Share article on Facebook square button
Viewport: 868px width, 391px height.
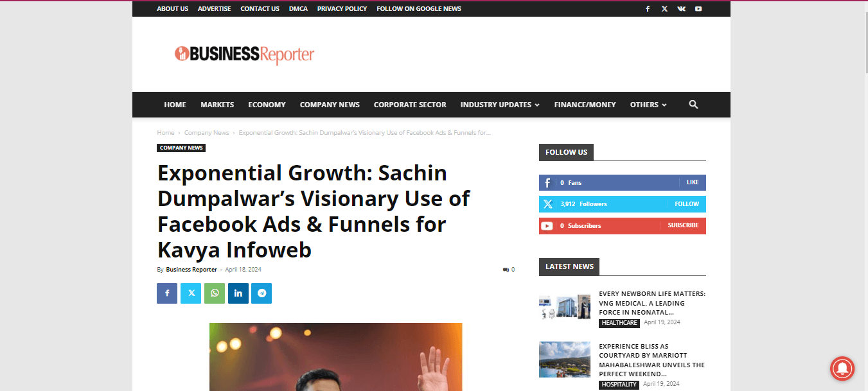coord(167,293)
